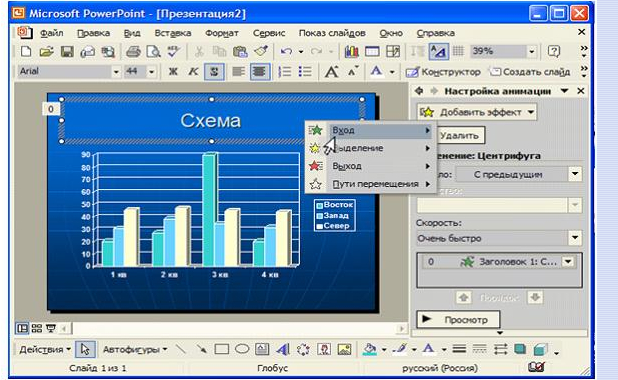The image size is (618, 380).
Task: Toggle text shadow (S) formatting
Action: click(x=214, y=72)
